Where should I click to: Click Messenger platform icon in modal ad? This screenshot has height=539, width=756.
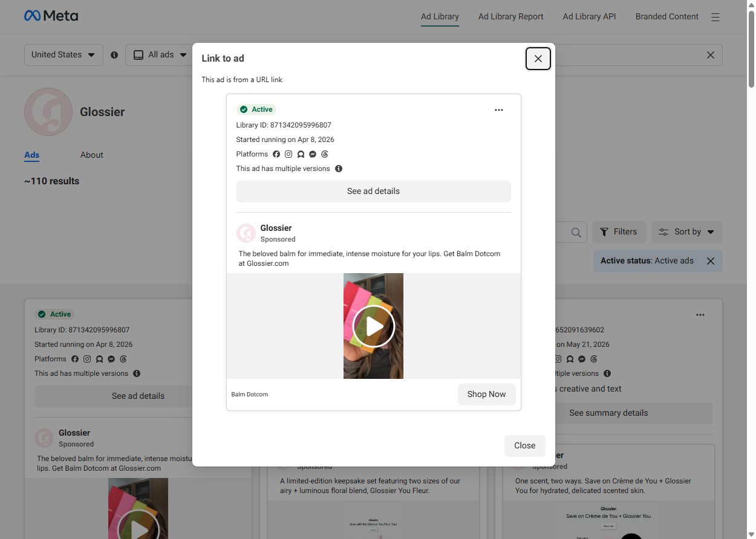(313, 154)
